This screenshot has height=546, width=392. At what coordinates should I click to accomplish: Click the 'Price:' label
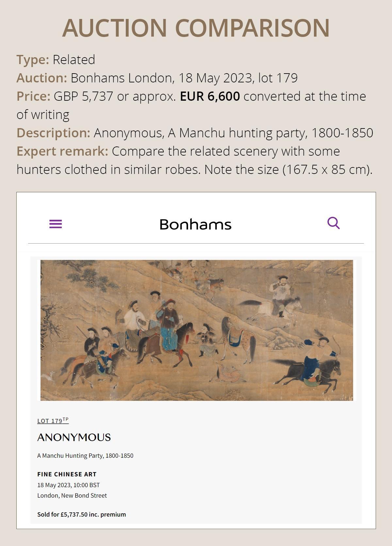[33, 96]
